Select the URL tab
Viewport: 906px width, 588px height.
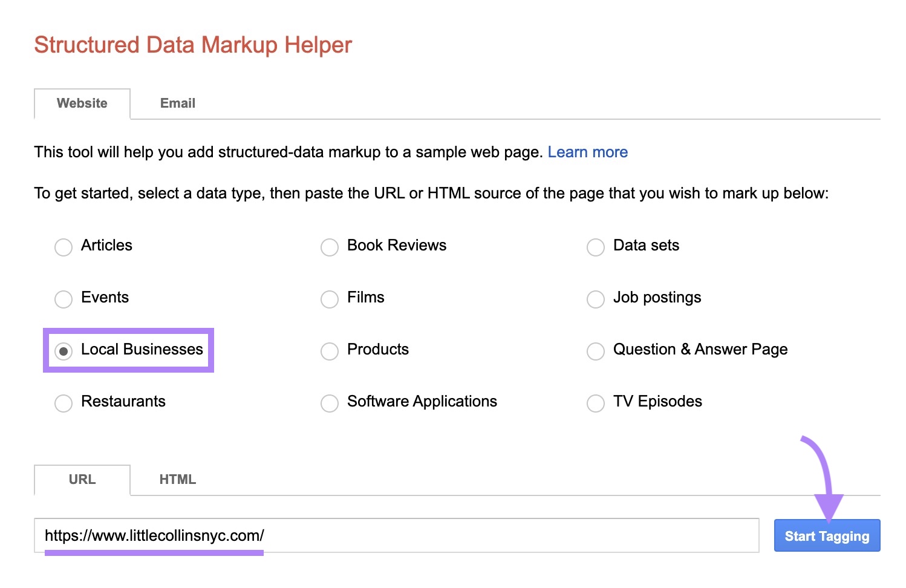(82, 479)
